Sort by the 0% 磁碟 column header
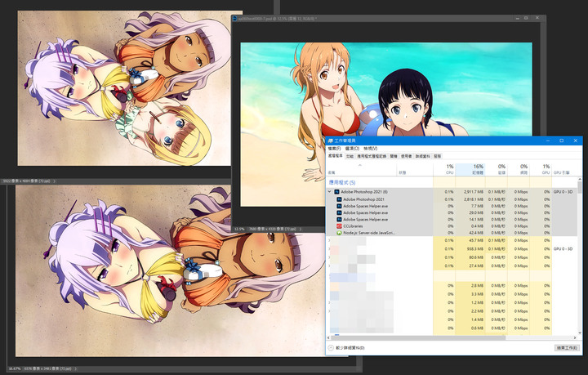The height and width of the screenshot is (375, 588). coord(497,169)
